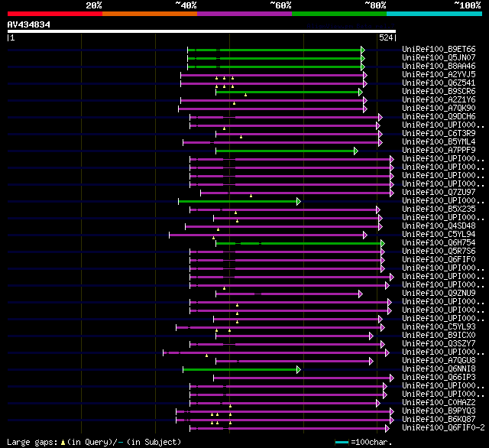The height and width of the screenshot is (448, 489).
Task: Click the green alignment bar of Q6NNI8
Action: pyautogui.click(x=240, y=370)
